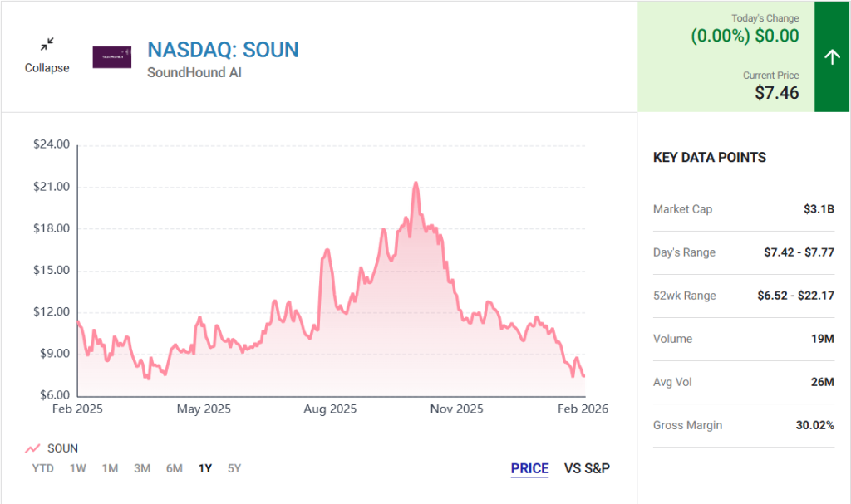Click the Market Cap data row
This screenshot has width=851, height=504.
coord(743,209)
